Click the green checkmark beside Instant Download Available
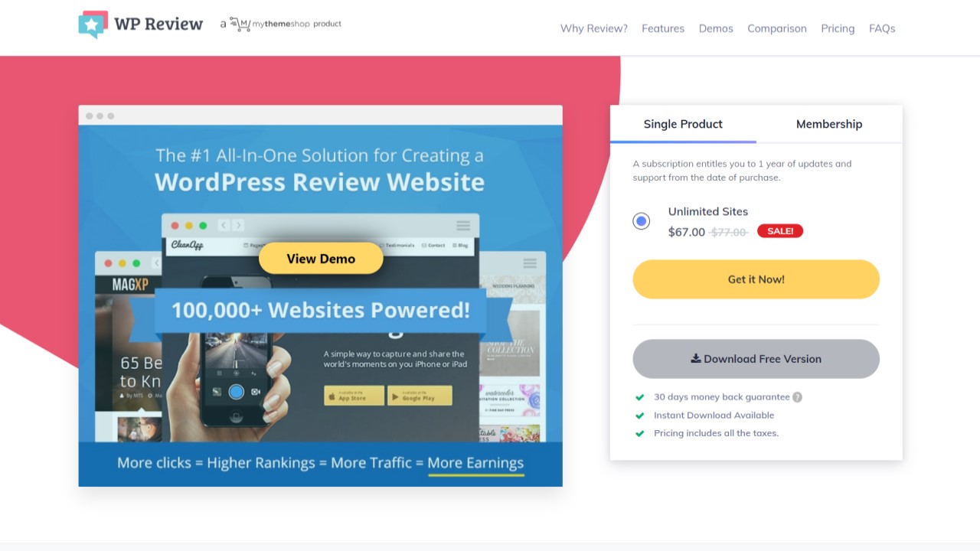The height and width of the screenshot is (551, 980). point(640,415)
